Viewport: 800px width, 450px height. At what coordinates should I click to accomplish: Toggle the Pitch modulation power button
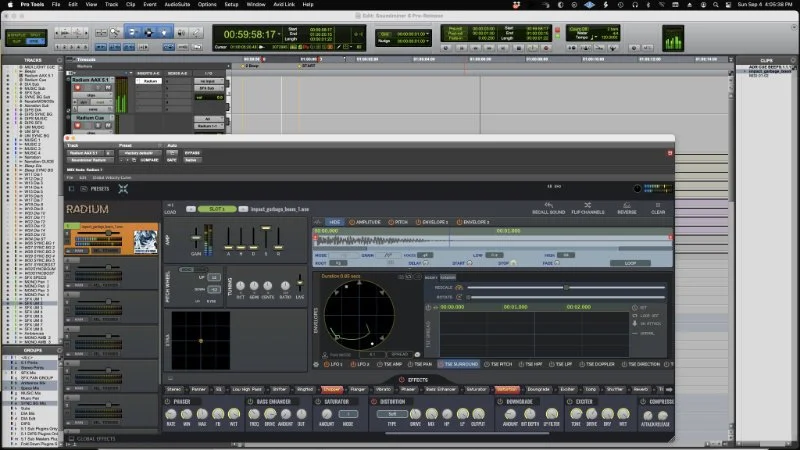click(391, 222)
